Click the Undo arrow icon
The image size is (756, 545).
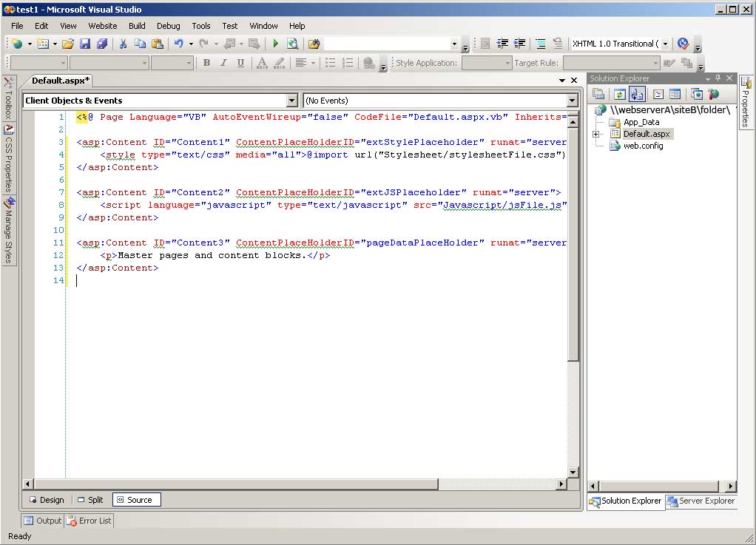[x=179, y=44]
